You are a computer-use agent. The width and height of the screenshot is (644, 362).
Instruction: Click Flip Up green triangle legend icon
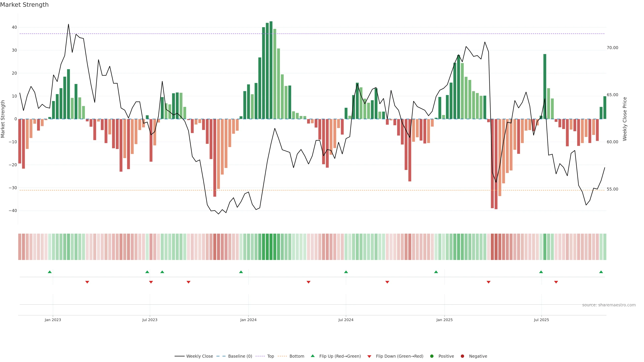tap(312, 356)
